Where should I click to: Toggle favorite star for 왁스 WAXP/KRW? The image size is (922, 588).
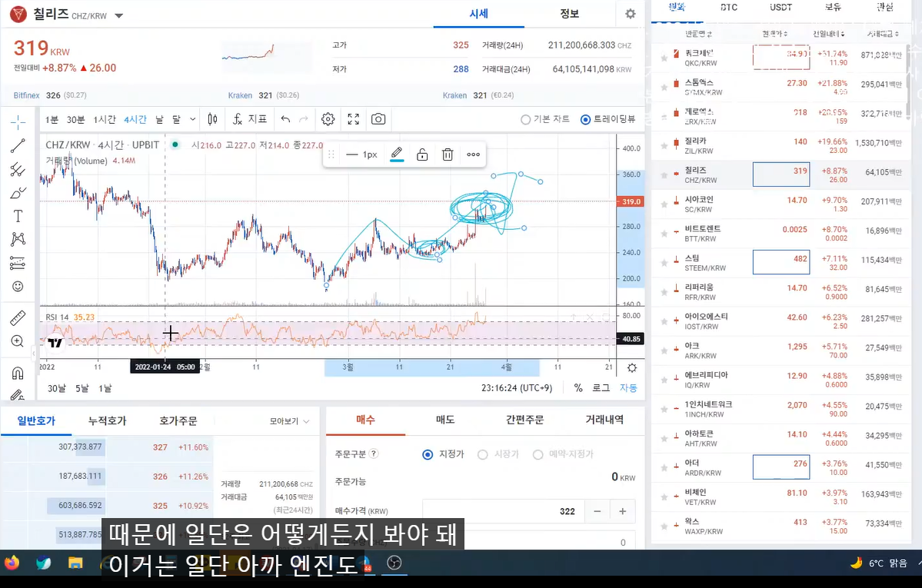pyautogui.click(x=664, y=526)
